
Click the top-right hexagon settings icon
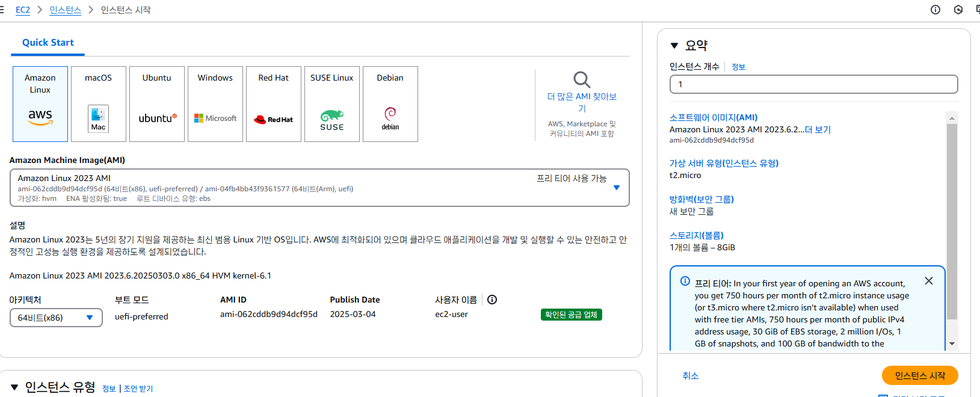pos(958,10)
